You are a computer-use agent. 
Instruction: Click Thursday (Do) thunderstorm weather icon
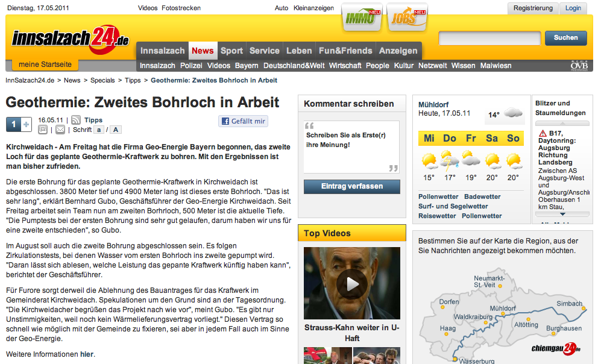point(450,160)
